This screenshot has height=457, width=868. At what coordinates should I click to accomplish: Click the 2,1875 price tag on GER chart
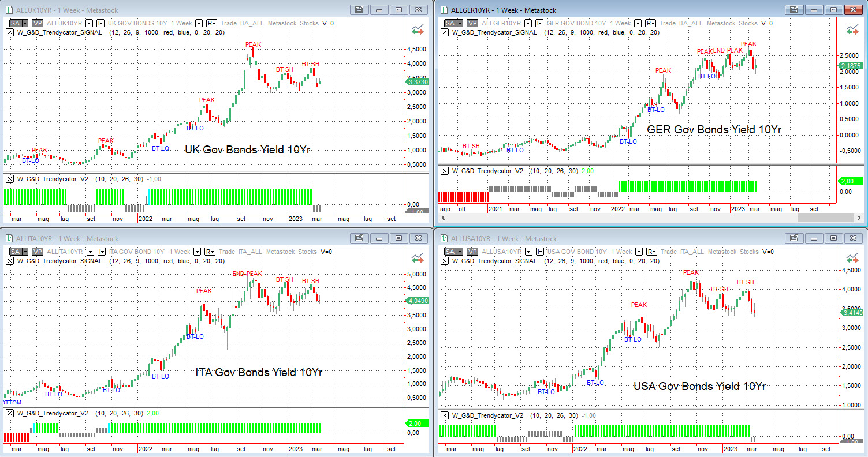(851, 66)
